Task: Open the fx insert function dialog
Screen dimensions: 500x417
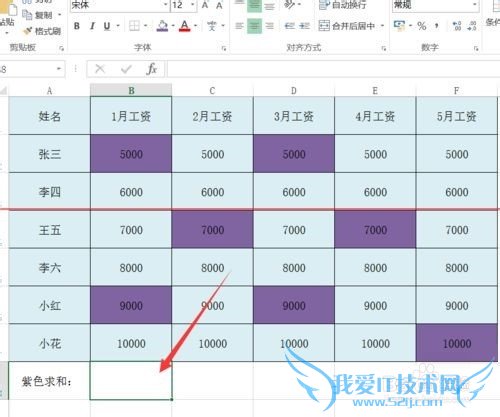Action: [152, 69]
